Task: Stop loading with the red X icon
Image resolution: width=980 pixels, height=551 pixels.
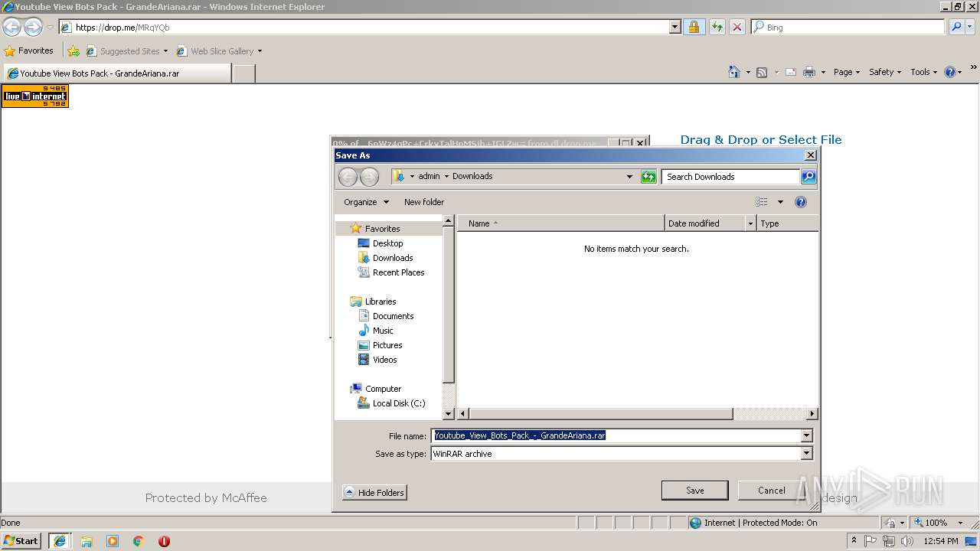Action: 737,28
